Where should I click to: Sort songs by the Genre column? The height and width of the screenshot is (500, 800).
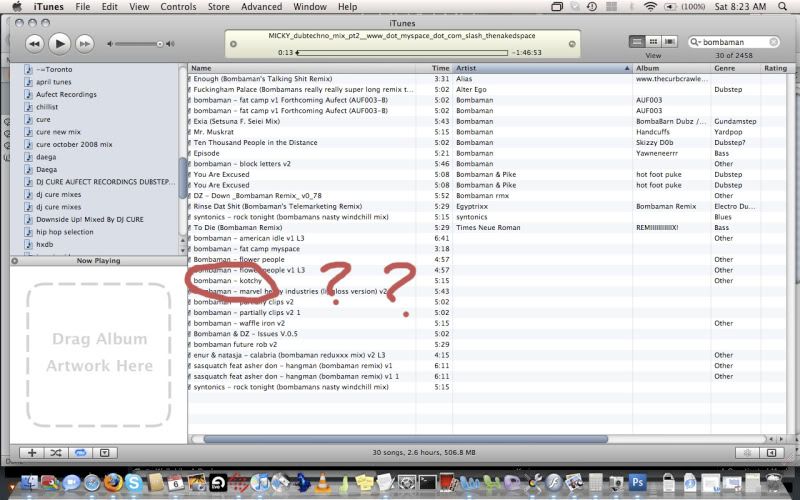click(735, 68)
